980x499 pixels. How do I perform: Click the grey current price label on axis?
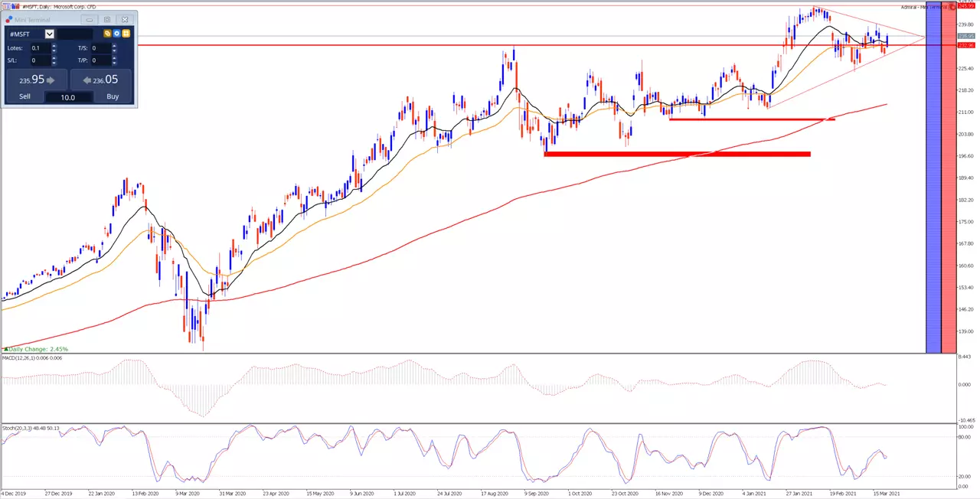tap(967, 36)
